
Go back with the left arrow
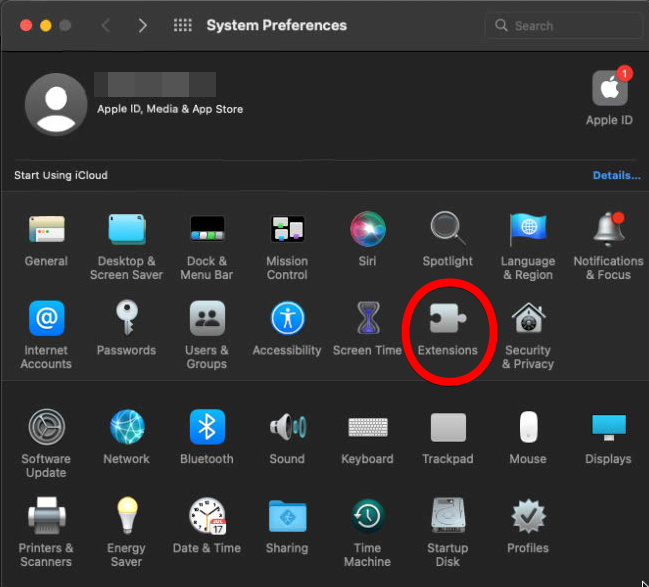point(108,26)
